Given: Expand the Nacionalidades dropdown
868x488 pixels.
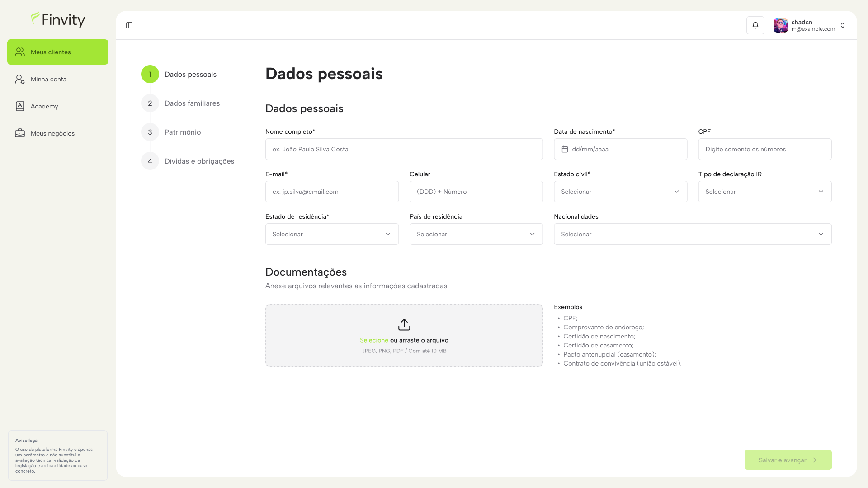Looking at the screenshot, I should click(692, 234).
